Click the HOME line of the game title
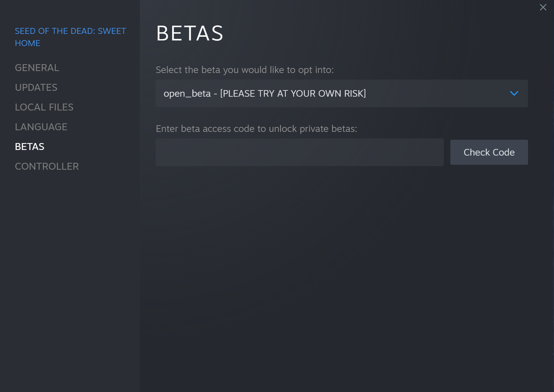 coord(28,43)
